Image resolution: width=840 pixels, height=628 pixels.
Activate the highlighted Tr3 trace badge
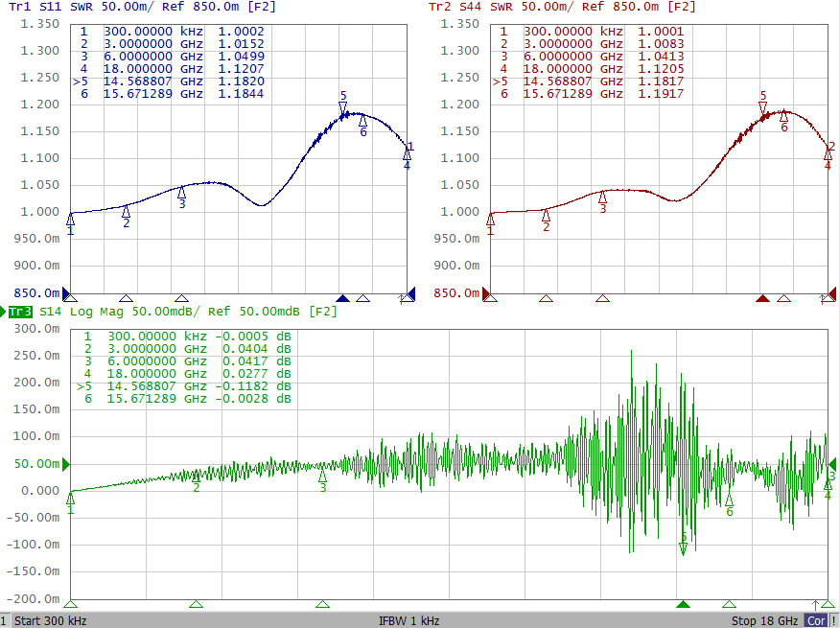point(19,312)
